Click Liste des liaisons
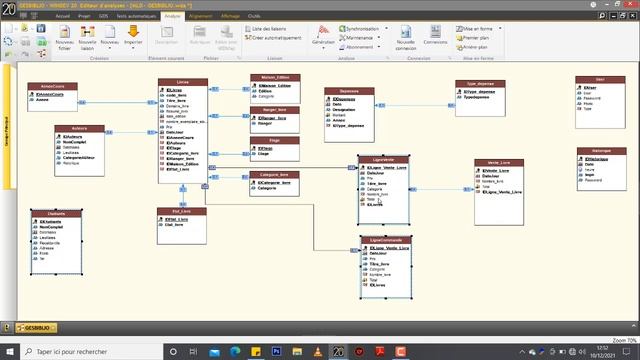Image resolution: width=640 pixels, height=360 pixels. coord(265,29)
